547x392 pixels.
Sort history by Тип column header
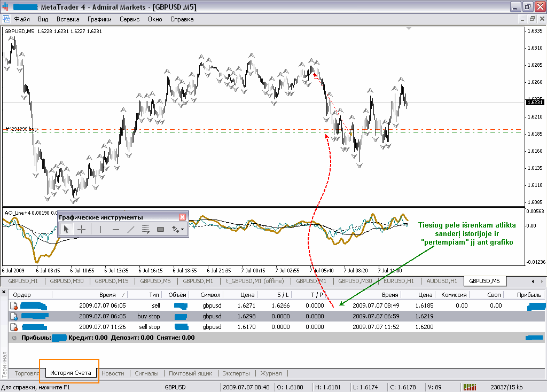pyautogui.click(x=154, y=294)
